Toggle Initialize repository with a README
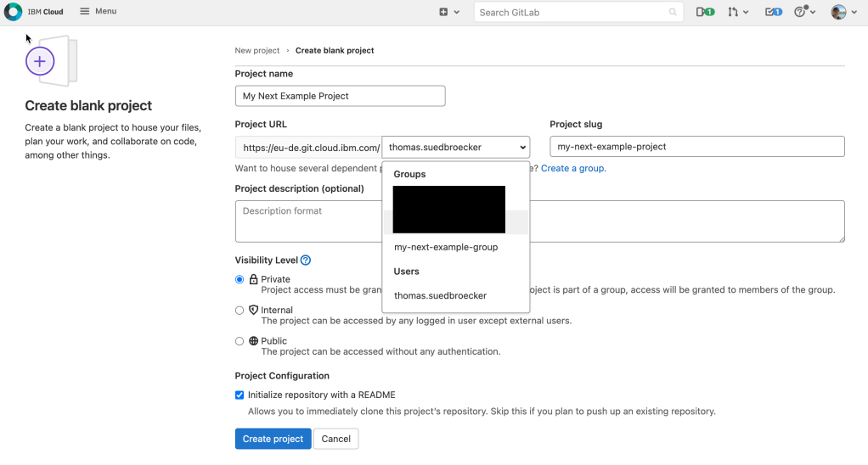Viewport: 868px width, 465px height. [240, 395]
